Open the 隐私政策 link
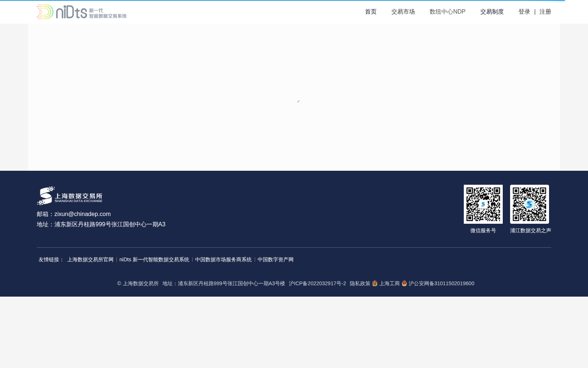Viewport: 588px width, 368px height. click(x=360, y=284)
